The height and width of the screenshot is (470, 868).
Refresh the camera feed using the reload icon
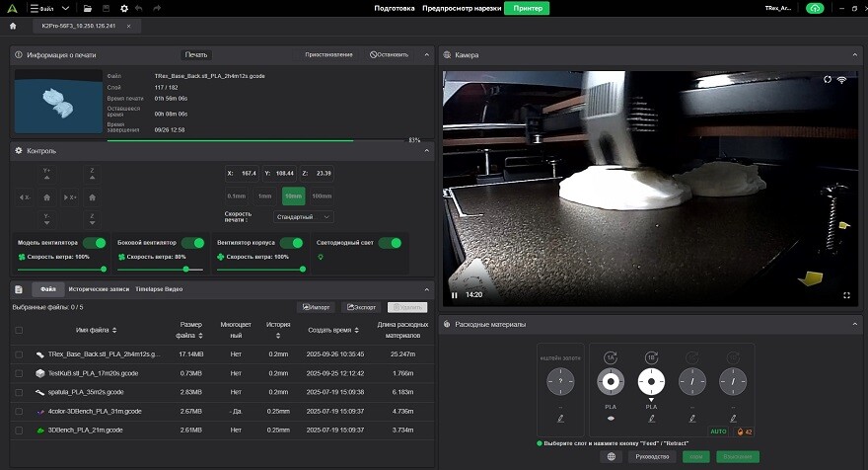click(x=826, y=79)
